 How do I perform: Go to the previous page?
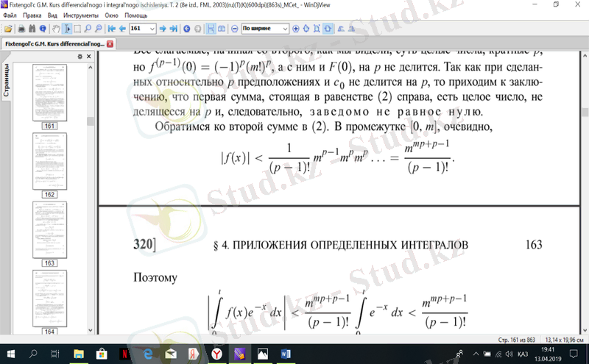122,29
